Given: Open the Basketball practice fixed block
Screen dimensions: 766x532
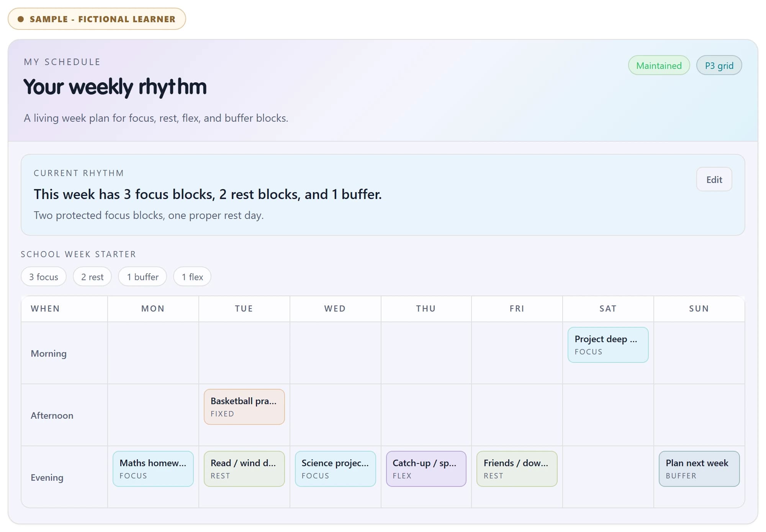Looking at the screenshot, I should tap(244, 407).
